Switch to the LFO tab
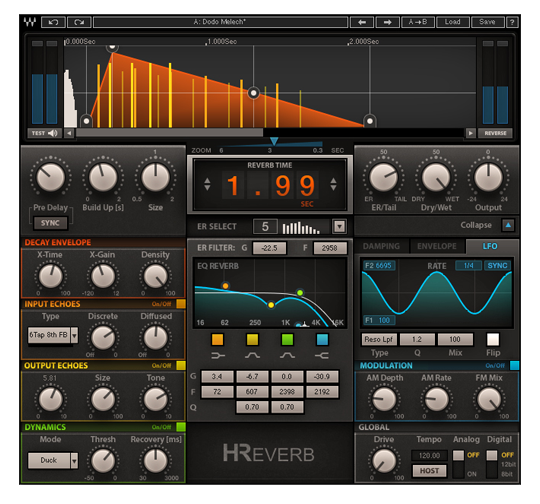The image size is (540, 504). click(x=490, y=246)
